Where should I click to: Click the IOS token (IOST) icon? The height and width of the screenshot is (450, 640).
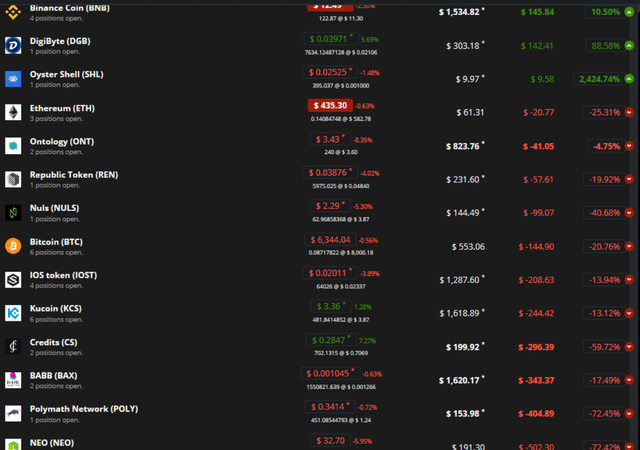pyautogui.click(x=13, y=280)
